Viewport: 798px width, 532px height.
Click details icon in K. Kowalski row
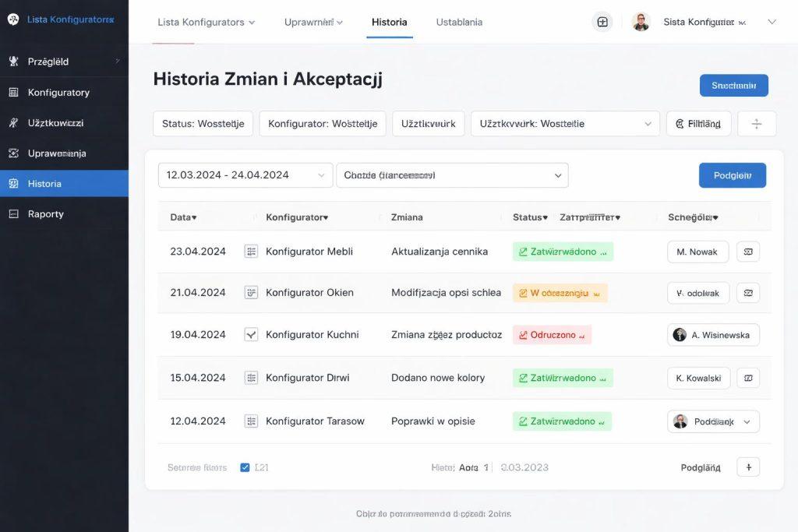(x=748, y=378)
